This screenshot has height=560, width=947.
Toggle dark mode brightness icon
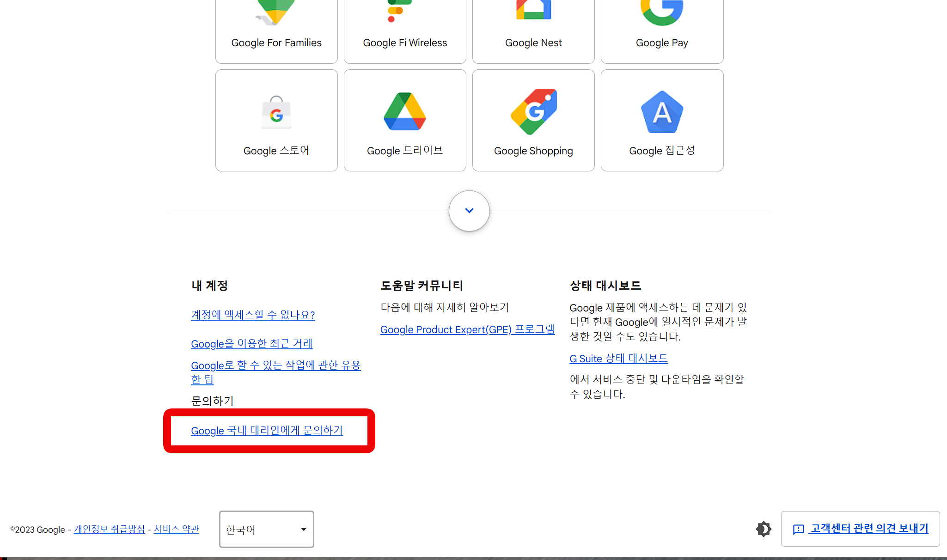pos(764,529)
